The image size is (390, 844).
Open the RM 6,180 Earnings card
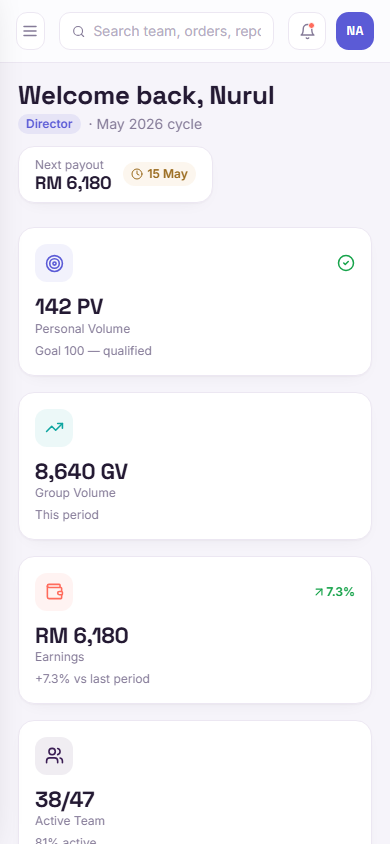(195, 630)
